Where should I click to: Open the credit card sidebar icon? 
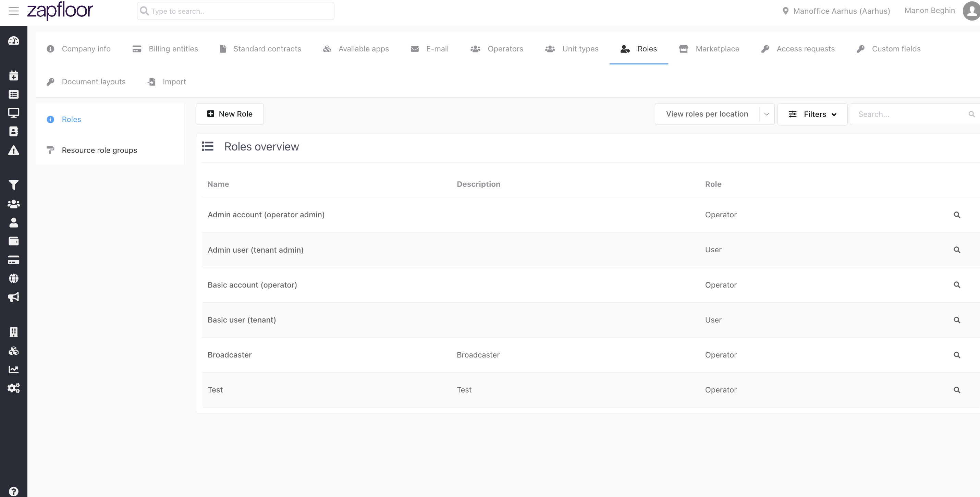[14, 260]
